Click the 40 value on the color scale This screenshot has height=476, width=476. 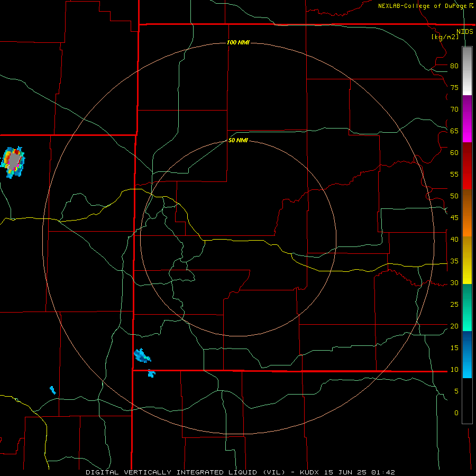click(454, 240)
